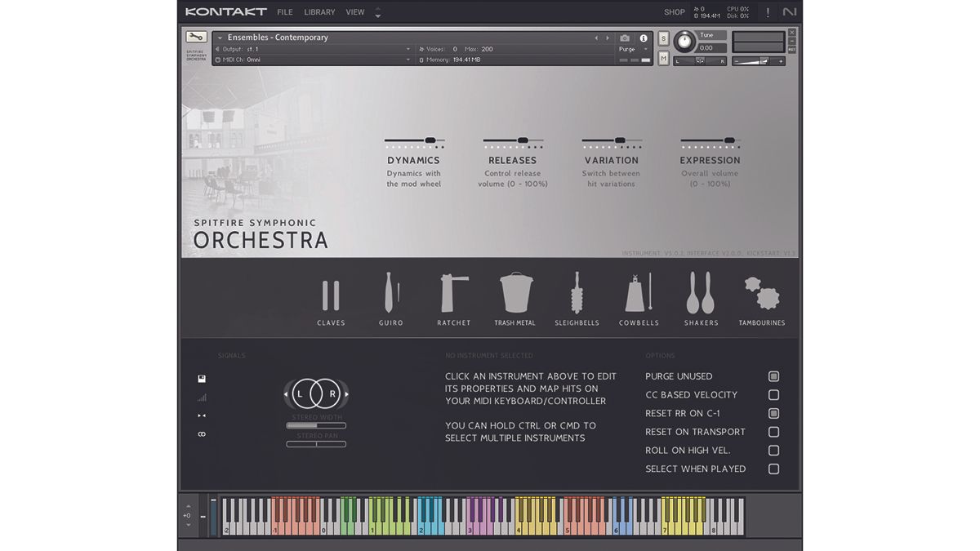Select the Cowbells instrument icon
The width and height of the screenshot is (980, 551).
(639, 292)
